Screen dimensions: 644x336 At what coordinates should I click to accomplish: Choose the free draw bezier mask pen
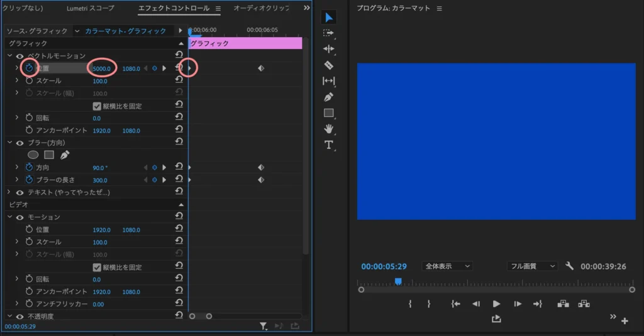(x=65, y=154)
